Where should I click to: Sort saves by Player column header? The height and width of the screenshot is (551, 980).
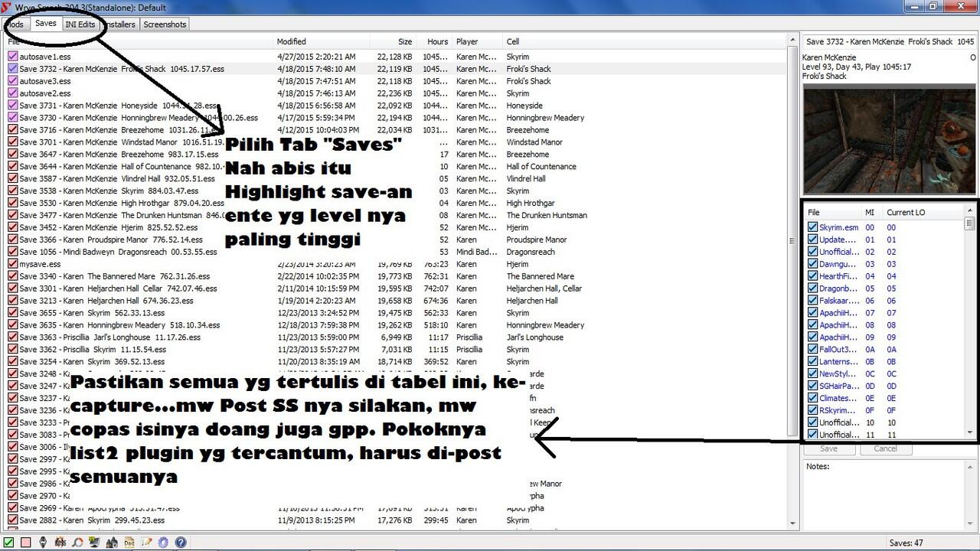click(x=478, y=42)
